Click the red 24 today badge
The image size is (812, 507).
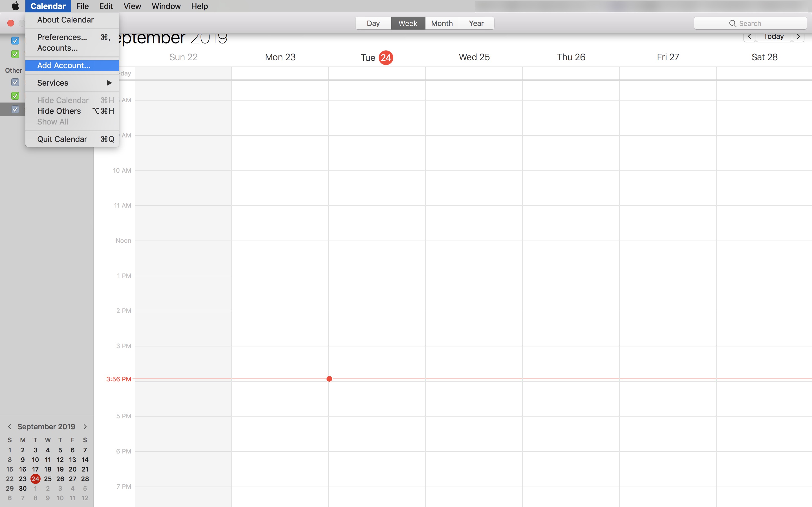(x=385, y=58)
